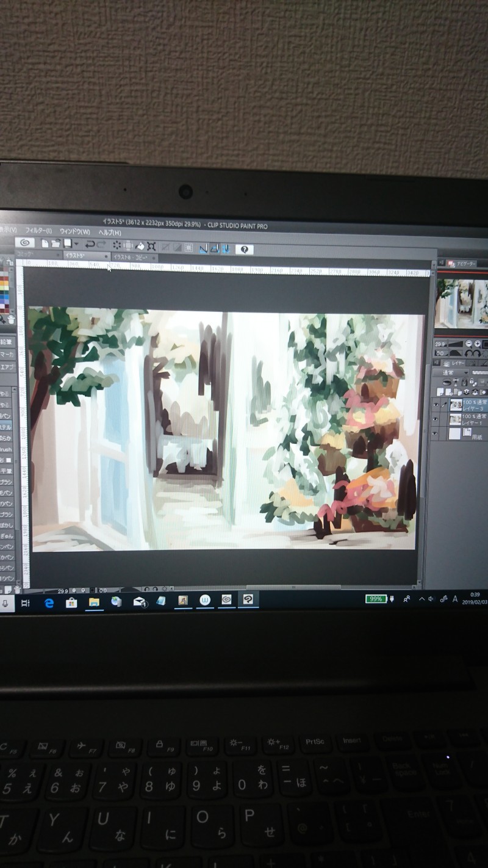Create a new raster layer
This screenshot has width=488, height=868.
click(x=440, y=392)
